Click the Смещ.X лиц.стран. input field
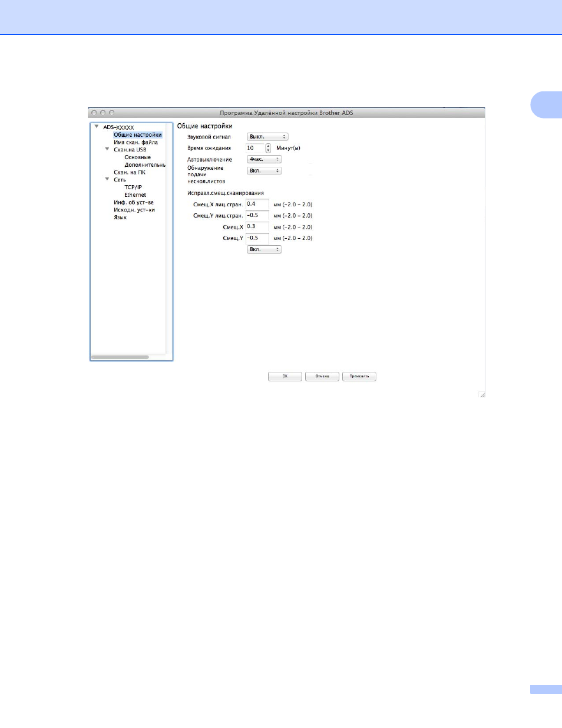 point(257,205)
